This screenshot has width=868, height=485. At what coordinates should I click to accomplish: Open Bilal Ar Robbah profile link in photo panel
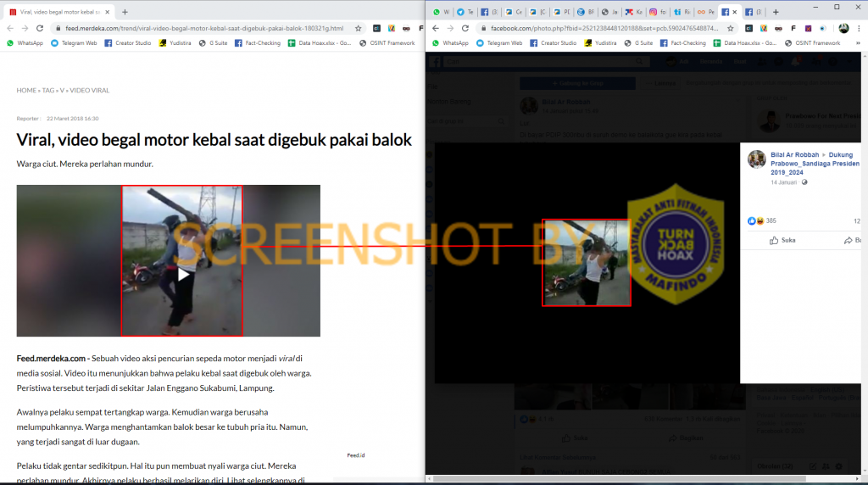pos(794,155)
